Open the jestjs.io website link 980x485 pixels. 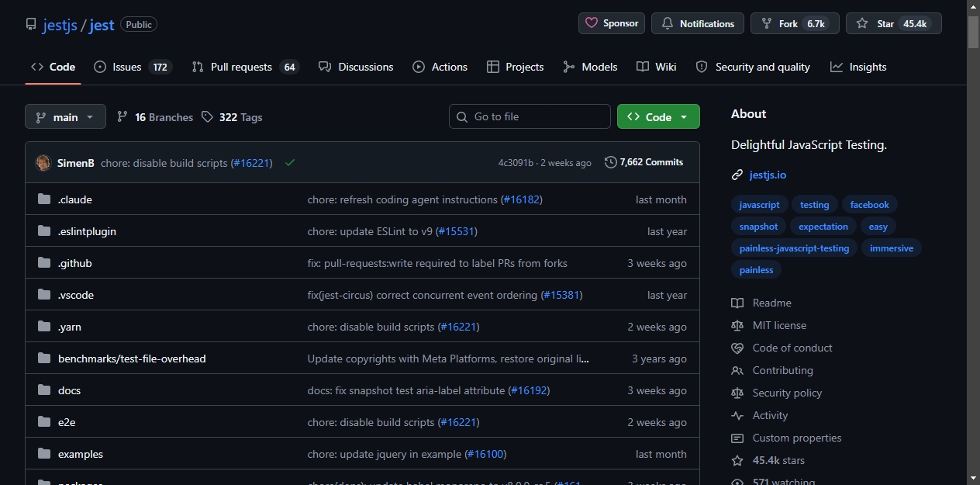768,175
